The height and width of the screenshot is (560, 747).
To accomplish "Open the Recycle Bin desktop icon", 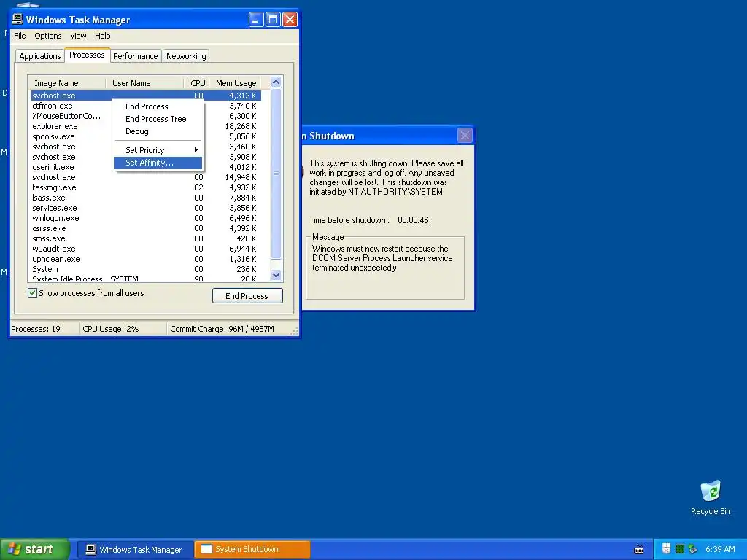I will [711, 498].
